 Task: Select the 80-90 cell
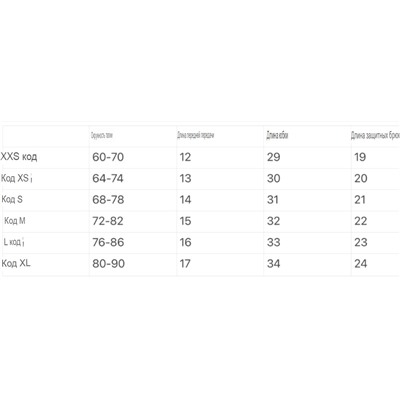[x=108, y=264]
